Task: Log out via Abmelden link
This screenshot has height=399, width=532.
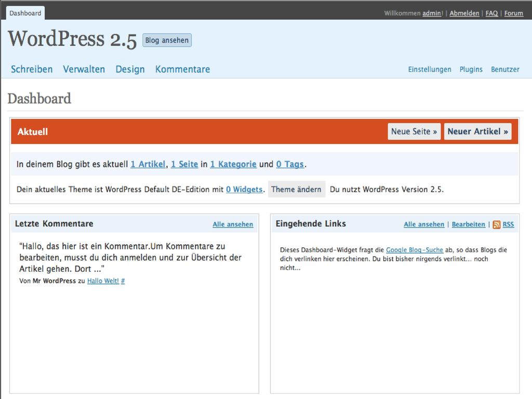Action: (x=464, y=13)
